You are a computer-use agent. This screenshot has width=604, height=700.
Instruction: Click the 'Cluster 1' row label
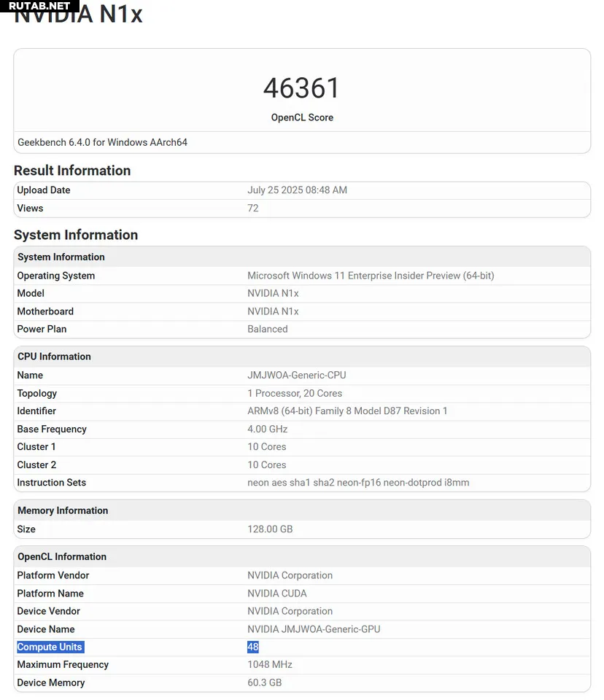tap(36, 447)
